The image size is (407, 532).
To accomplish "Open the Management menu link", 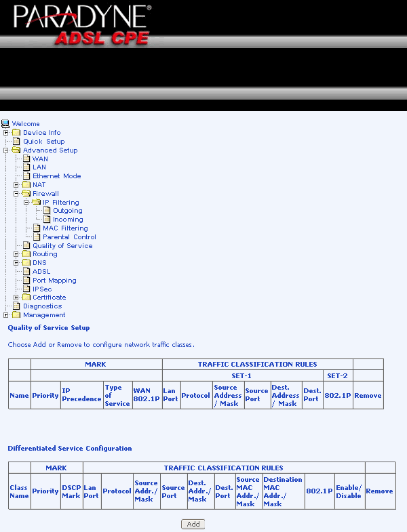I will [x=44, y=315].
